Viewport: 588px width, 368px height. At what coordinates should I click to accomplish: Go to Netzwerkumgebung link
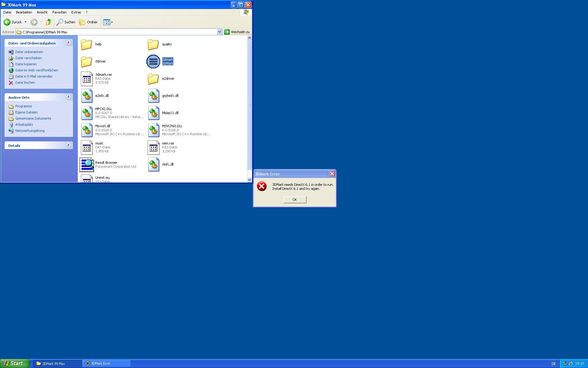pos(30,131)
